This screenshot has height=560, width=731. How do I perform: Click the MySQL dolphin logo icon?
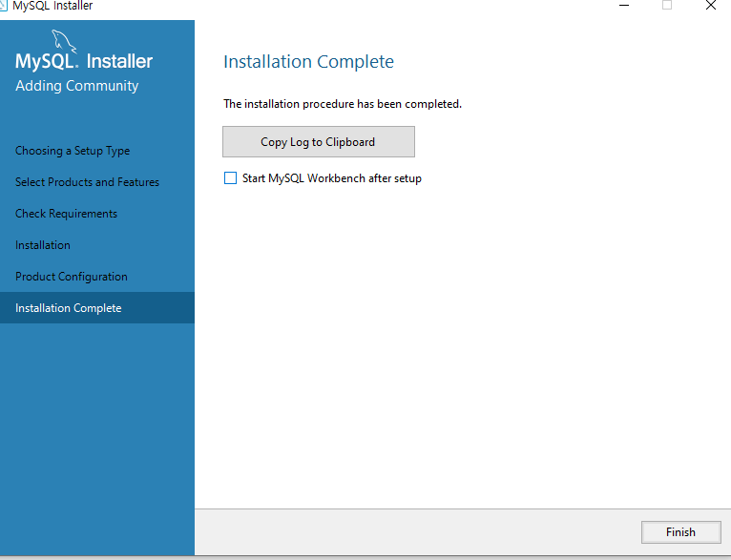[x=64, y=41]
